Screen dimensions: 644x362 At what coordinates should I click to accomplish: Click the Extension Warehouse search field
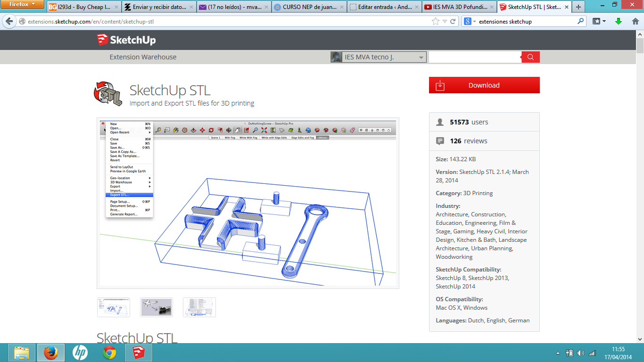[x=475, y=57]
